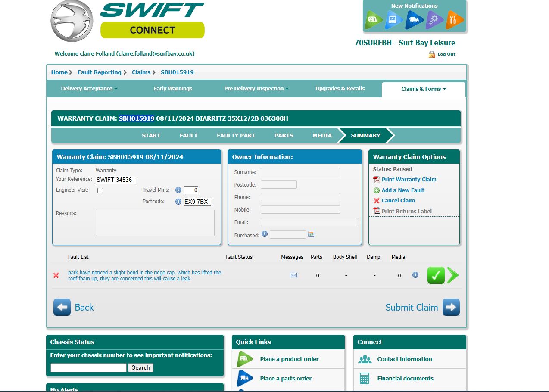Viewport: 549px width, 392px height.
Task: Go to the PARTS claim step
Action: pos(284,135)
